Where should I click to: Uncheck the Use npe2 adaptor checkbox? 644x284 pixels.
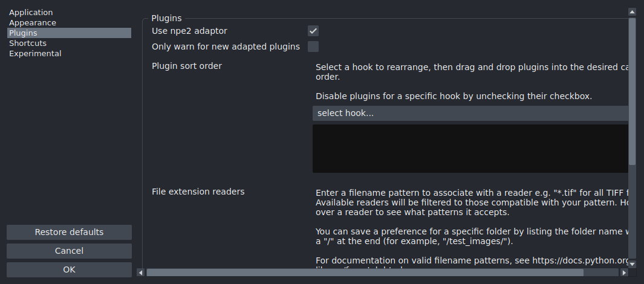pyautogui.click(x=313, y=31)
